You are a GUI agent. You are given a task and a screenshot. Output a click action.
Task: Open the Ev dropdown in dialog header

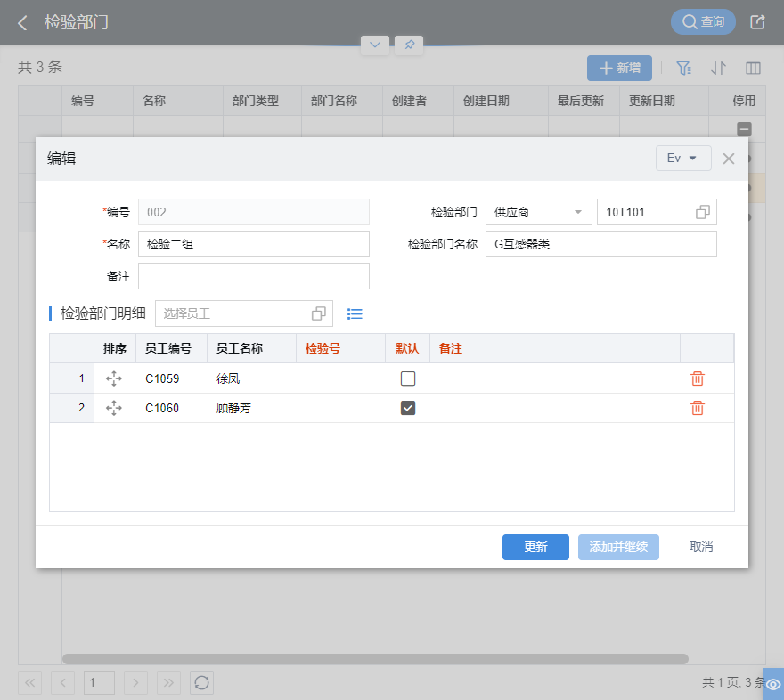[x=683, y=159]
